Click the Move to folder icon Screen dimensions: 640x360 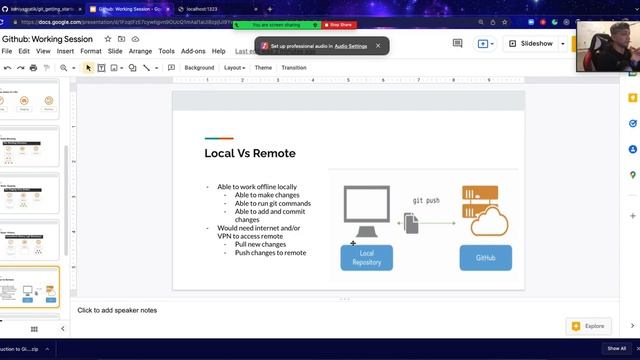tap(122, 39)
